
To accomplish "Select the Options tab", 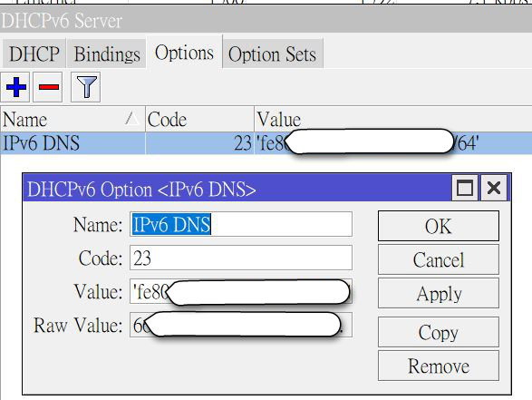I will pos(184,53).
